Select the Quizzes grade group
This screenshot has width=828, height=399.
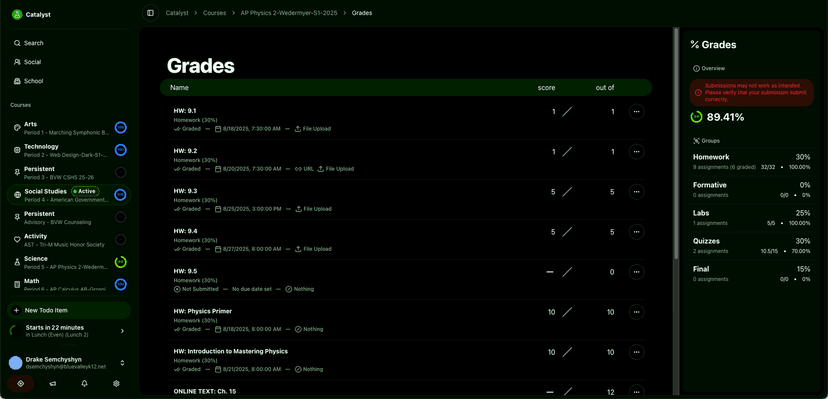pos(751,246)
